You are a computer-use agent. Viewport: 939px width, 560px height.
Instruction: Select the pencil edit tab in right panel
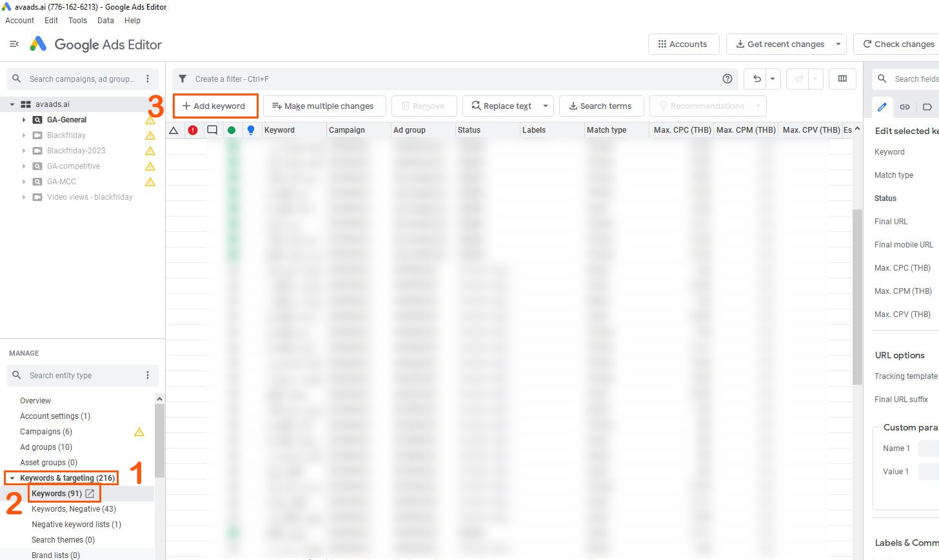[882, 107]
